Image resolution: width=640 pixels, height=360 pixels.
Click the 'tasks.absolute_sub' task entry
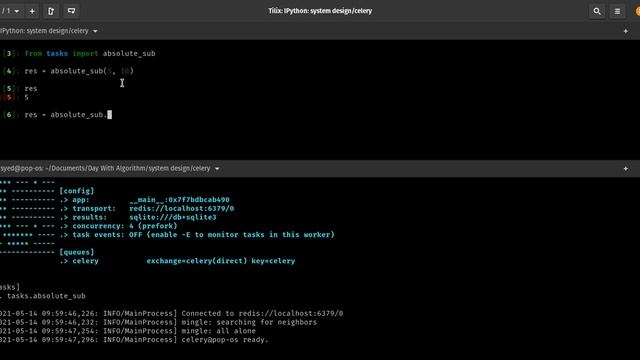[46, 296]
